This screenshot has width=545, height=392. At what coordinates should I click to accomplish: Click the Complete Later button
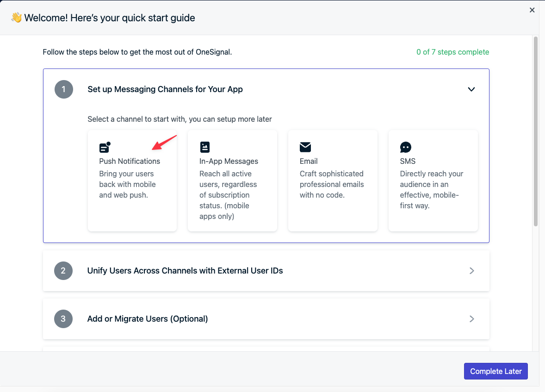[x=495, y=371]
